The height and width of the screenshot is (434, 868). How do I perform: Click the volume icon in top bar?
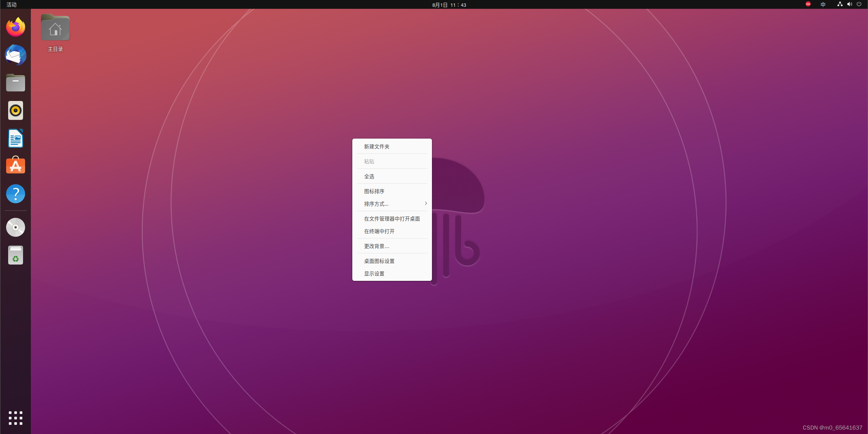[849, 4]
